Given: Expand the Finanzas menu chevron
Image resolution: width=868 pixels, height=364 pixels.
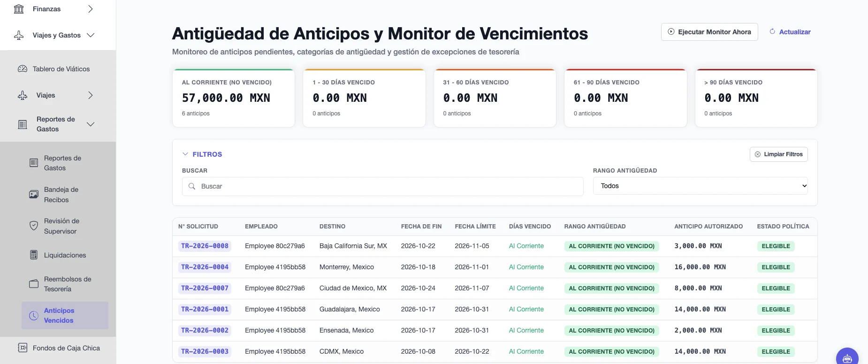Looking at the screenshot, I should coord(91,9).
